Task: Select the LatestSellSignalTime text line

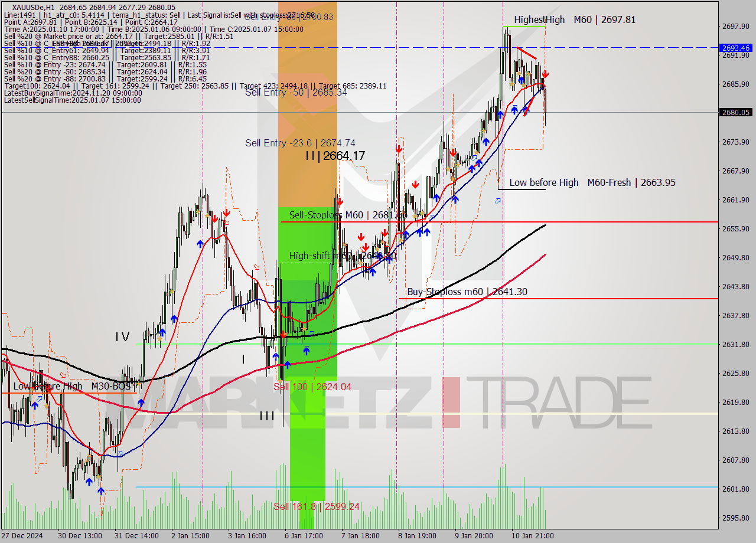Action: [x=72, y=100]
